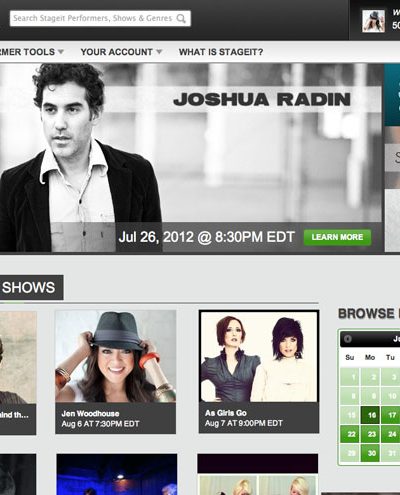Screen dimensions: 400x495
Task: Open the Jen Woodhouse show thumbnail
Action: pos(115,356)
